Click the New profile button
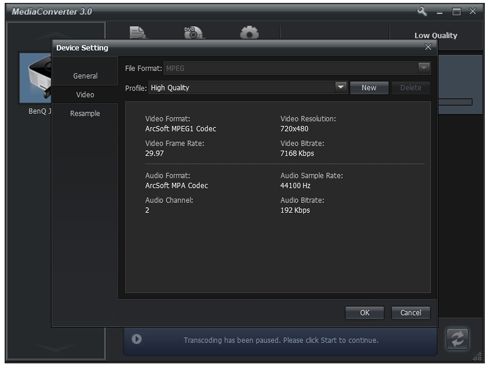 [369, 88]
